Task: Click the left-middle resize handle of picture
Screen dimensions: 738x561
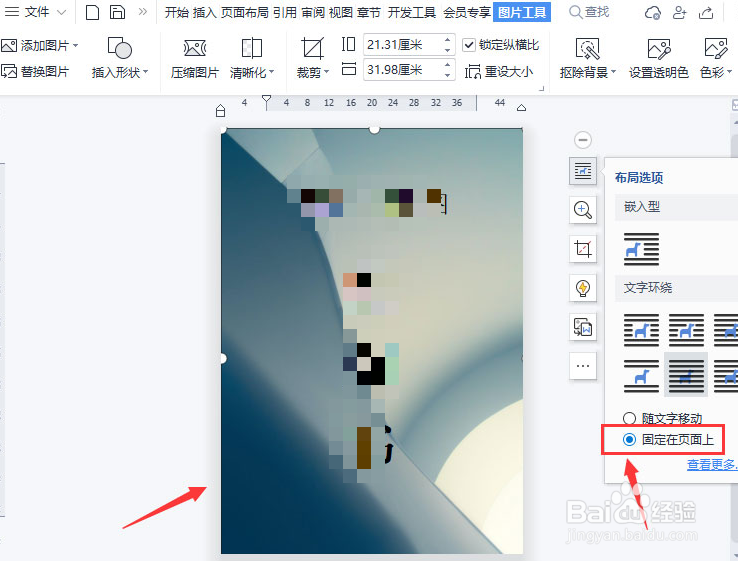Action: (223, 359)
